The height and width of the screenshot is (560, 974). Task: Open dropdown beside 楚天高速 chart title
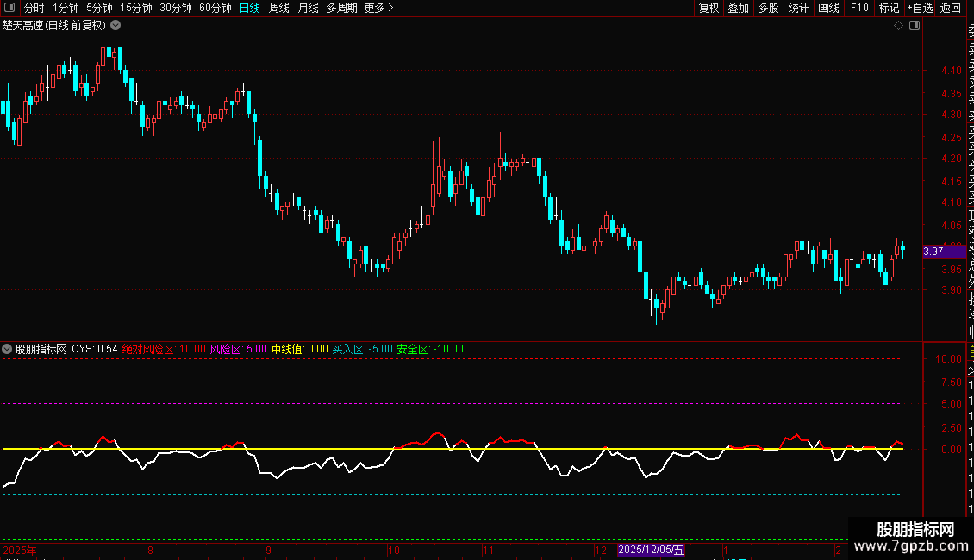coord(116,26)
